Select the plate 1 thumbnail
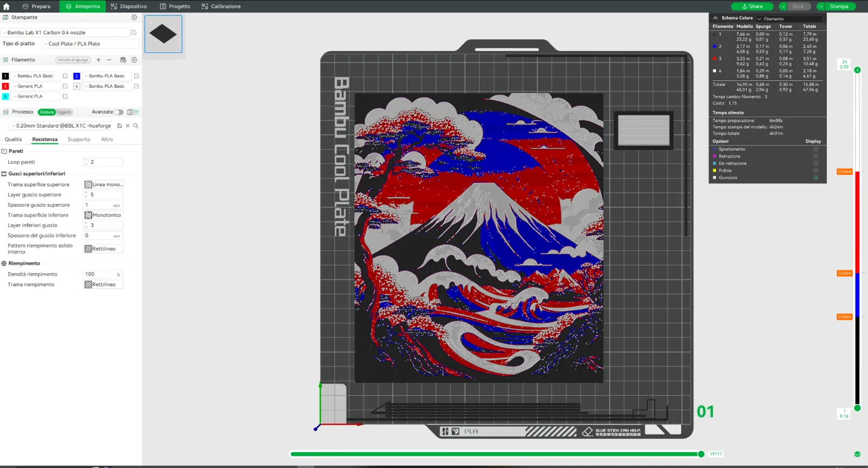The width and height of the screenshot is (868, 468). coord(163,34)
